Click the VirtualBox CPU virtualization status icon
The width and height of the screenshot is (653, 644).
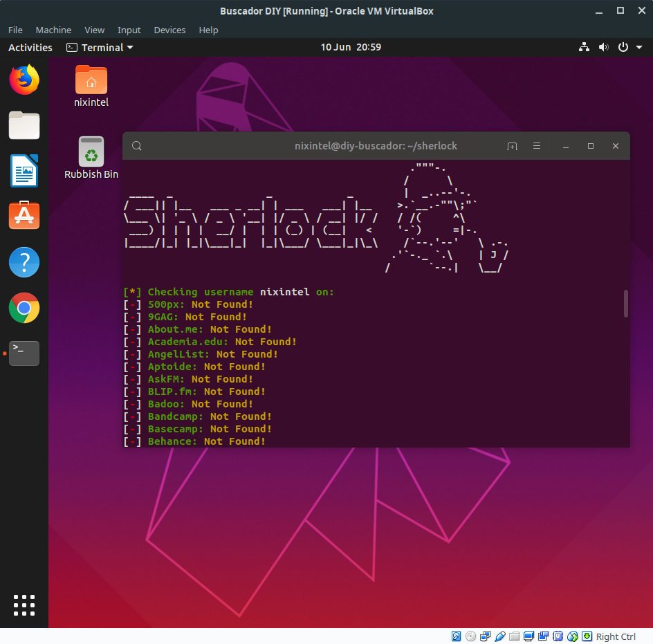(558, 636)
